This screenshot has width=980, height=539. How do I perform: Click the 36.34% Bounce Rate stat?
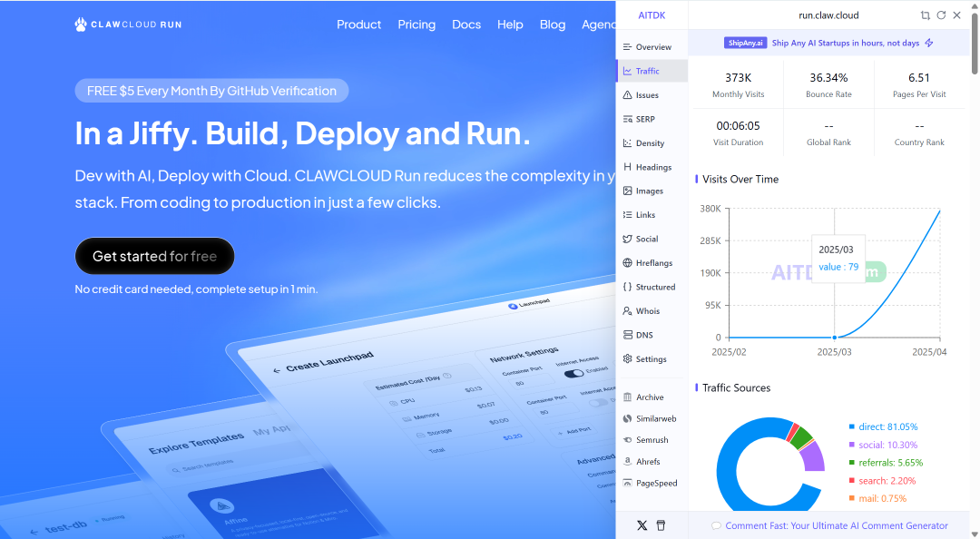tap(828, 85)
